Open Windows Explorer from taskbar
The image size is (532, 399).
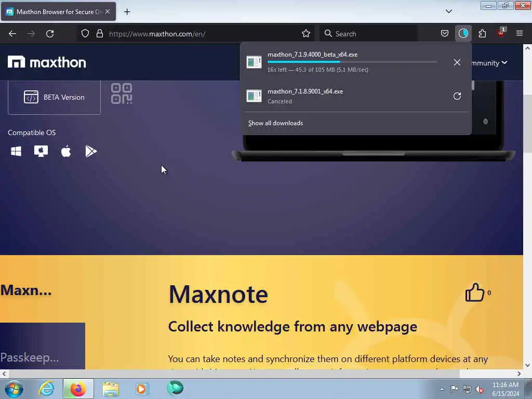tap(111, 389)
